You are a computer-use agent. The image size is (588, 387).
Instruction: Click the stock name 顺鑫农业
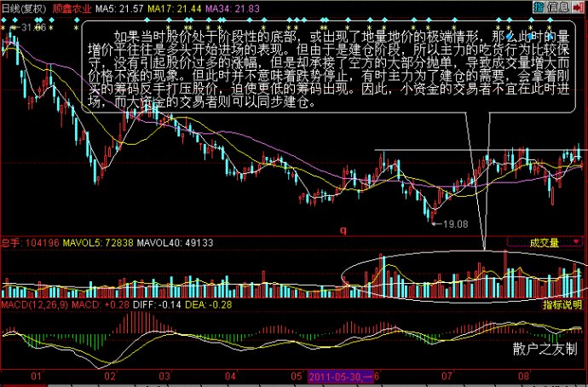click(71, 9)
